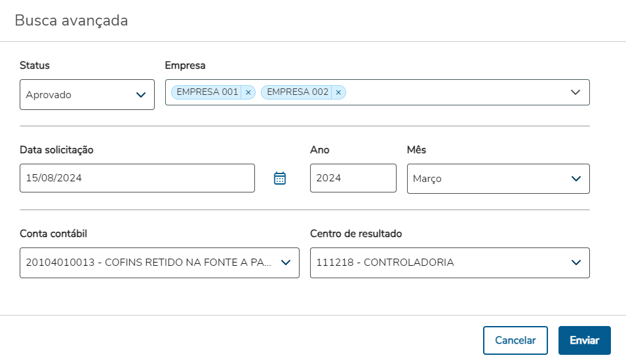Focus the Ano input field
This screenshot has width=626, height=364.
pyautogui.click(x=353, y=178)
